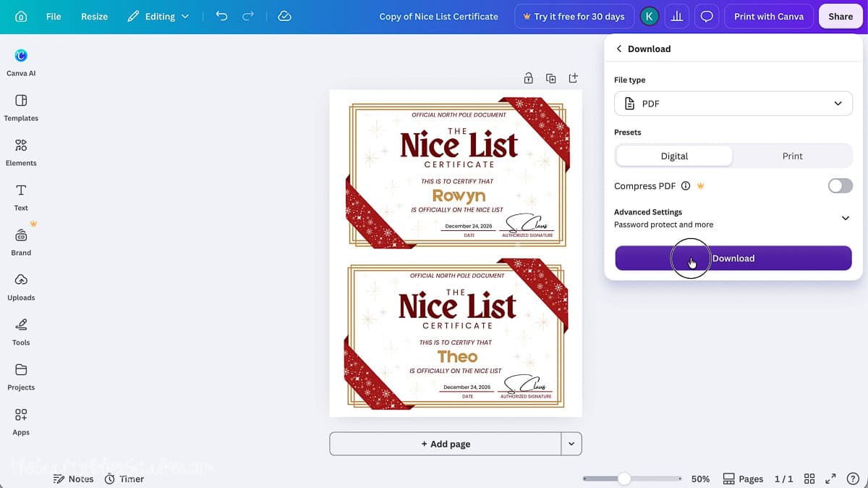Viewport: 868px width, 488px height.
Task: Rename the design title Copy of Nice List Certificate
Action: tap(438, 16)
